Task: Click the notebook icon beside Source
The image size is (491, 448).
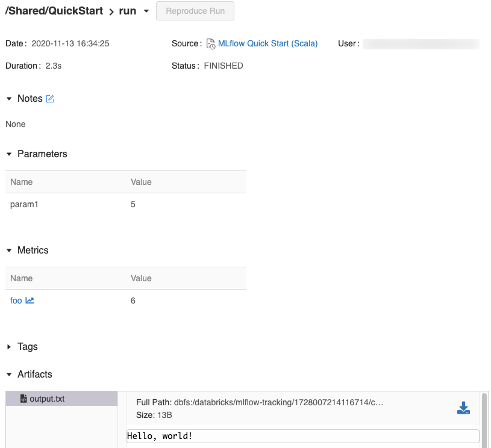Action: 211,44
